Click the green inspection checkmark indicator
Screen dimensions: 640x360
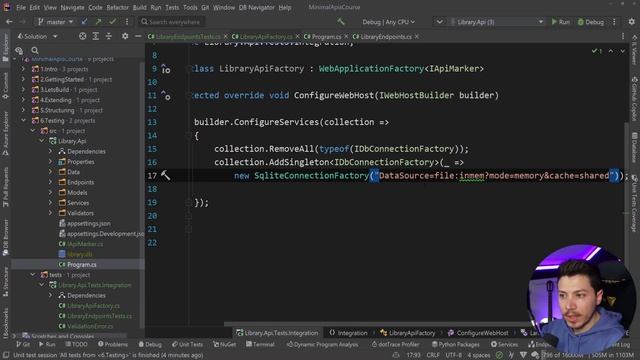click(596, 51)
